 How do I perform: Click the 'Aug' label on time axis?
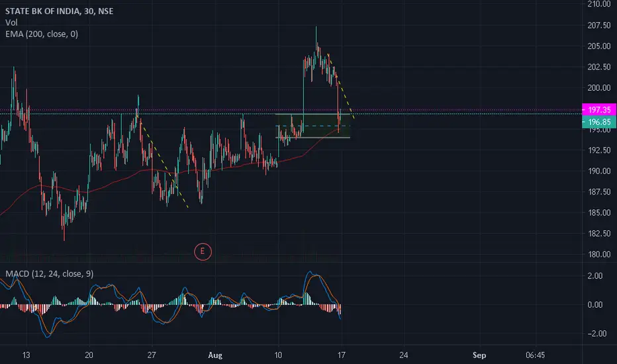click(x=215, y=355)
